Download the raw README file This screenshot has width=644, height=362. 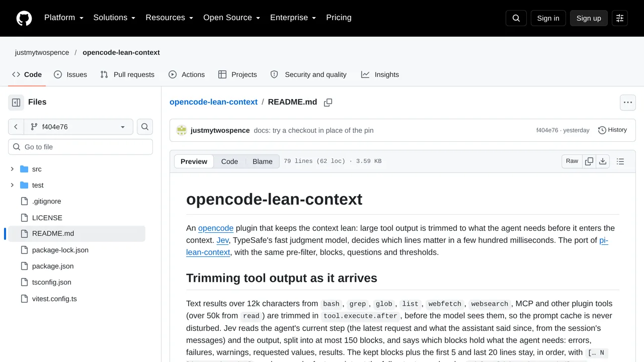click(603, 161)
